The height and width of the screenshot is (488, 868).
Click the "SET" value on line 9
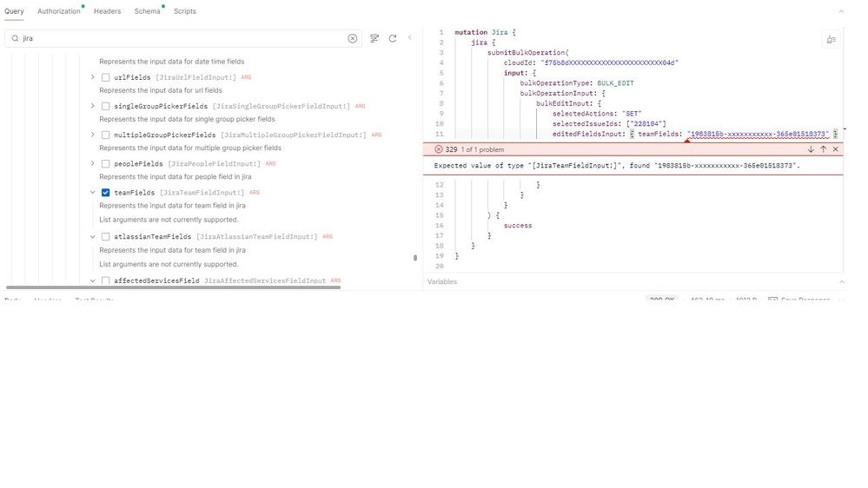tap(632, 114)
